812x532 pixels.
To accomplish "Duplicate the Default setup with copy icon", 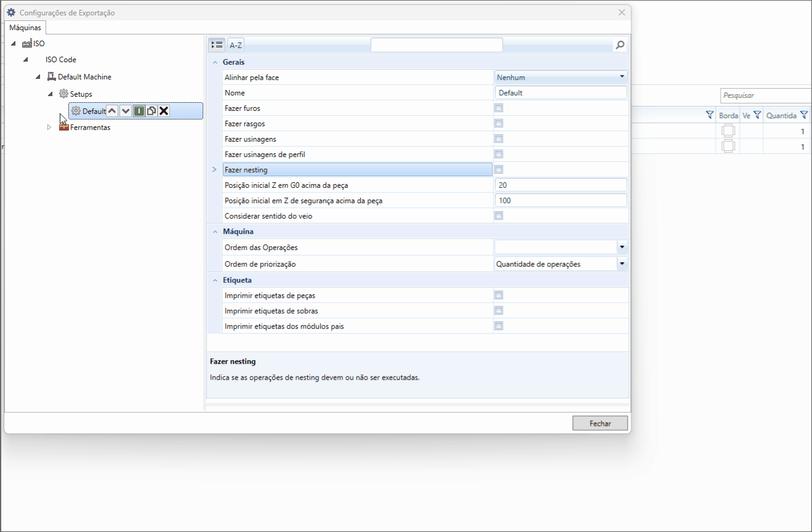I will [x=151, y=111].
